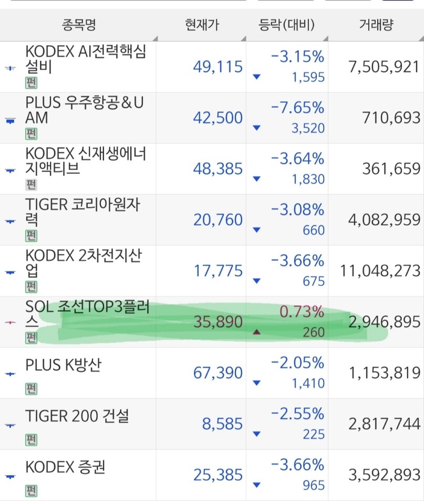Screen dimensions: 424x504
Task: Select PLUS 우주항공&UAM price 42,500
Action: pyautogui.click(x=218, y=118)
